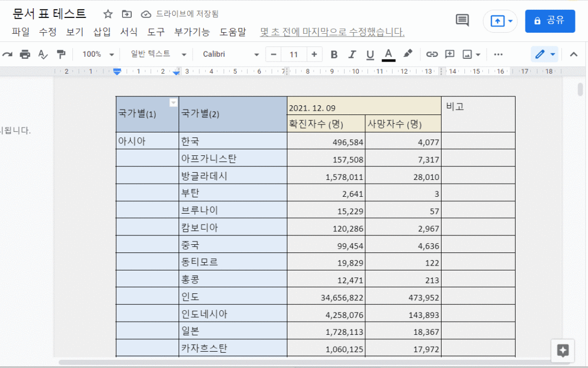Open the Calibri font dropdown

click(x=230, y=55)
